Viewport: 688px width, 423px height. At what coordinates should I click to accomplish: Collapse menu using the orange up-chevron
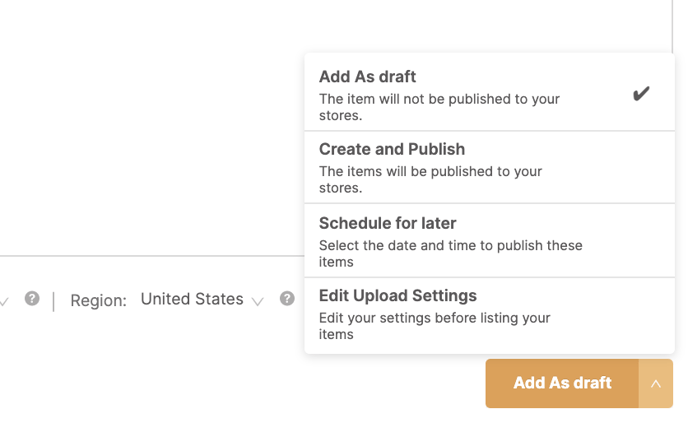pos(656,384)
